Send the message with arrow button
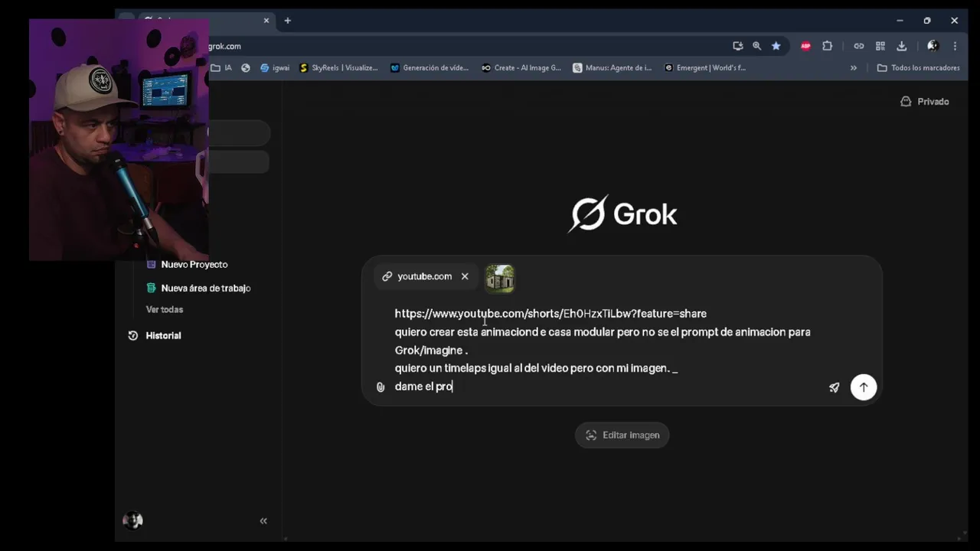Image resolution: width=980 pixels, height=551 pixels. pyautogui.click(x=864, y=387)
